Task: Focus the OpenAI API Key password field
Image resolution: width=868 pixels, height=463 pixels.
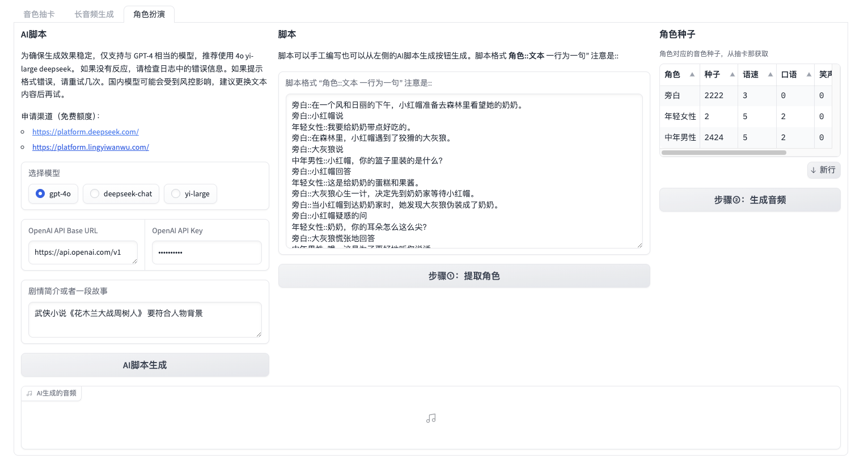Action: pyautogui.click(x=207, y=252)
